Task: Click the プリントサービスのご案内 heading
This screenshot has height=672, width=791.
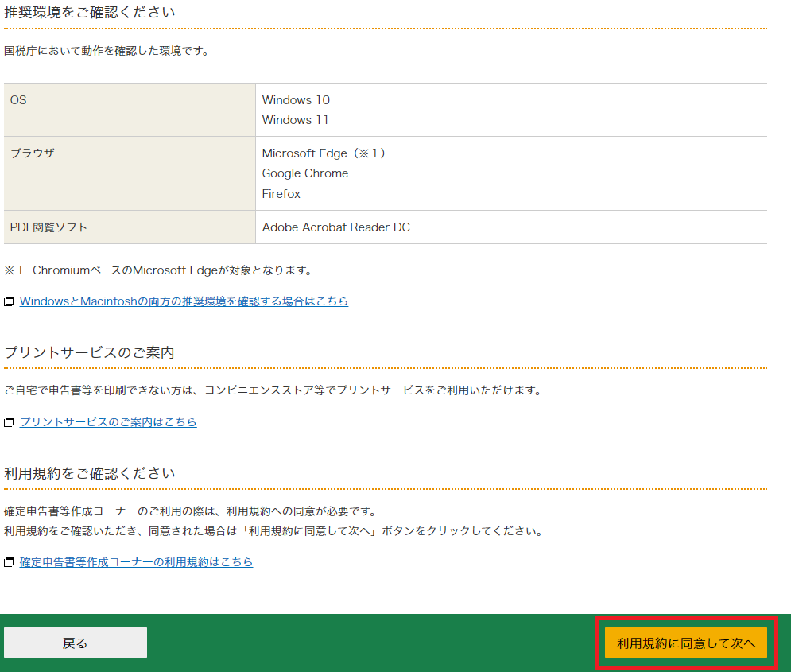Action: coord(89,352)
